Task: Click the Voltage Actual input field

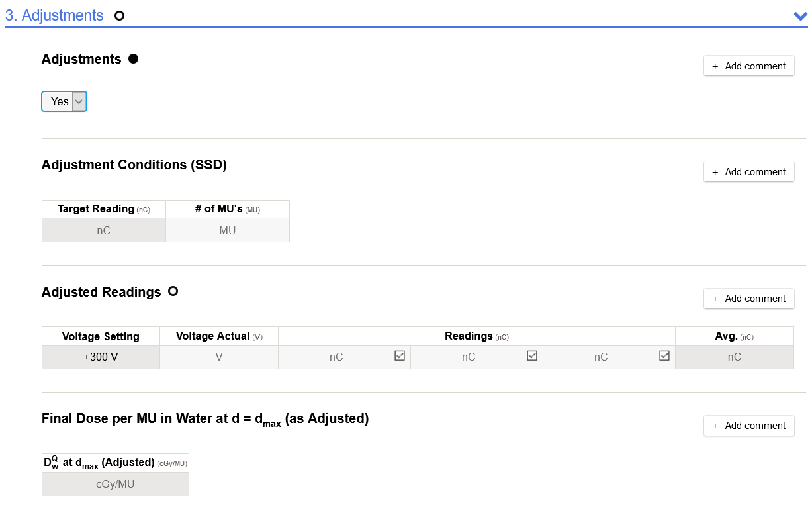Action: [x=218, y=357]
